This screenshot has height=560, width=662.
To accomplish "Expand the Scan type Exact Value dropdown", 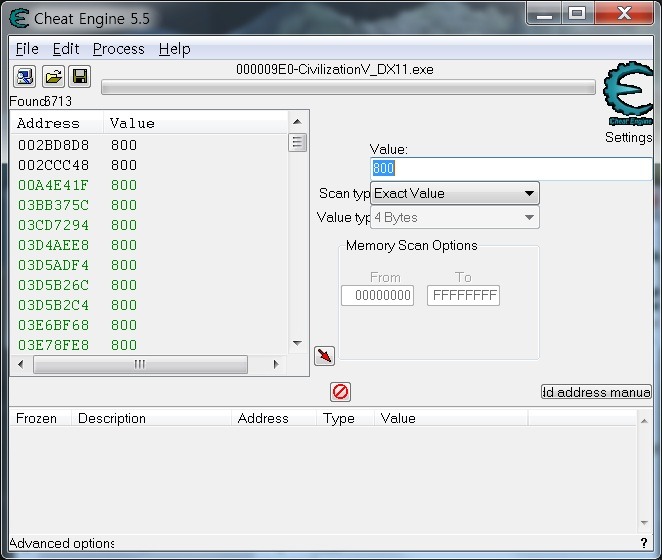I will point(455,193).
